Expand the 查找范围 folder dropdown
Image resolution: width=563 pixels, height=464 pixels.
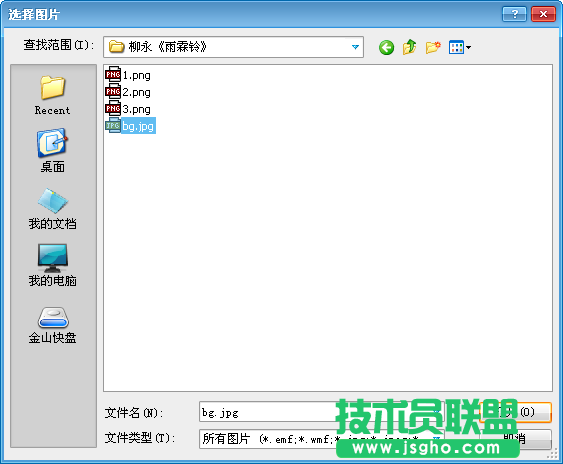point(355,47)
